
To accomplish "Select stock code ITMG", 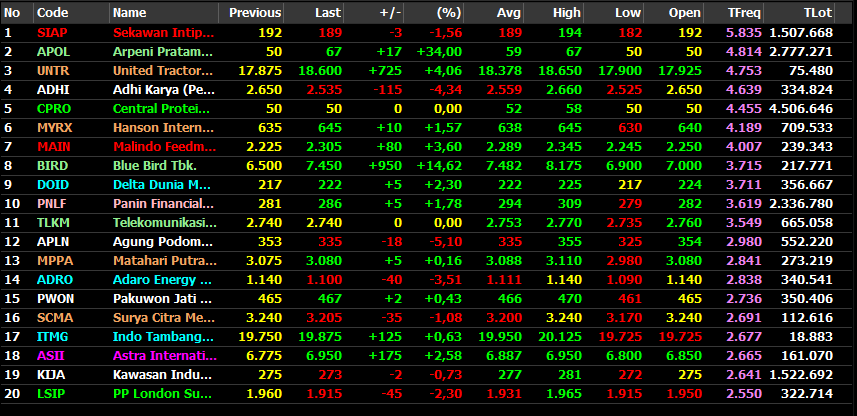I will (x=52, y=337).
